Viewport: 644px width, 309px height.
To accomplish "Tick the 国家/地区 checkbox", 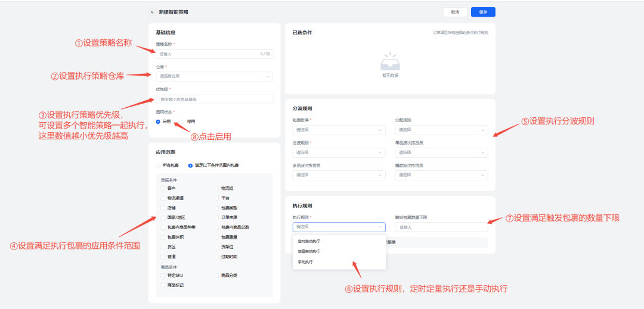I will [163, 217].
